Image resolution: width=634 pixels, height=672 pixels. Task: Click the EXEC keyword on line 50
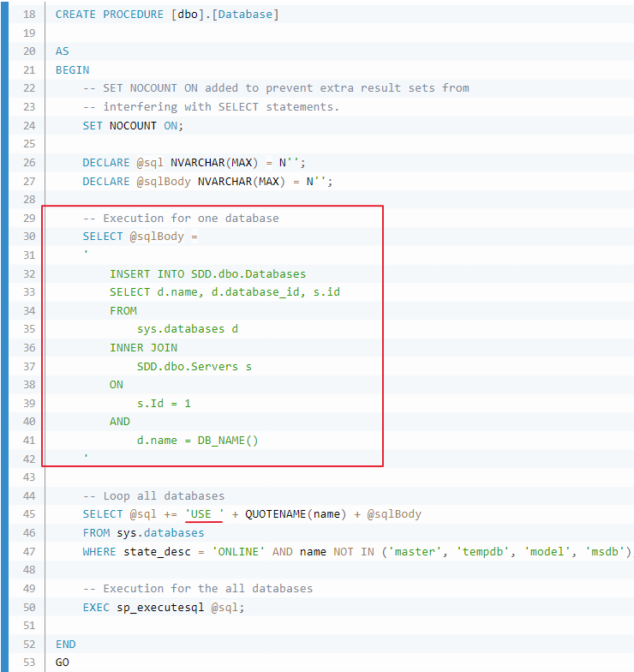coord(96,607)
